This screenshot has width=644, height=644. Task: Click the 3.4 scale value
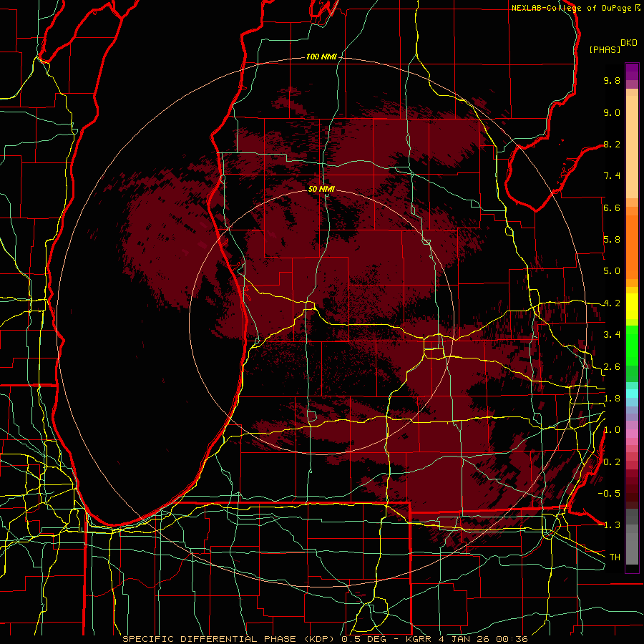point(612,335)
